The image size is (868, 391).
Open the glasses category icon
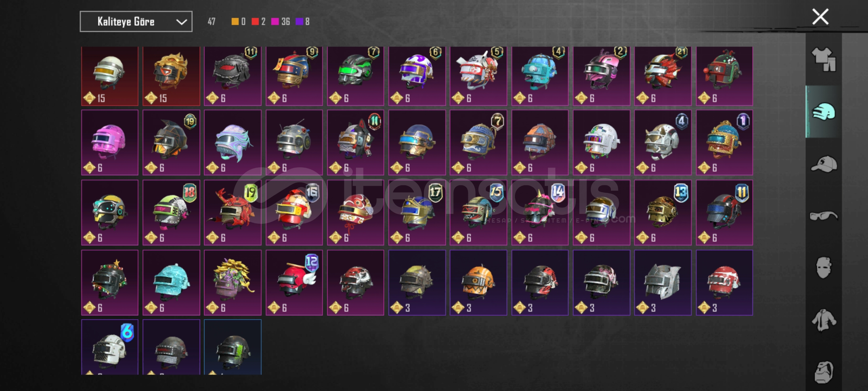coord(824,216)
